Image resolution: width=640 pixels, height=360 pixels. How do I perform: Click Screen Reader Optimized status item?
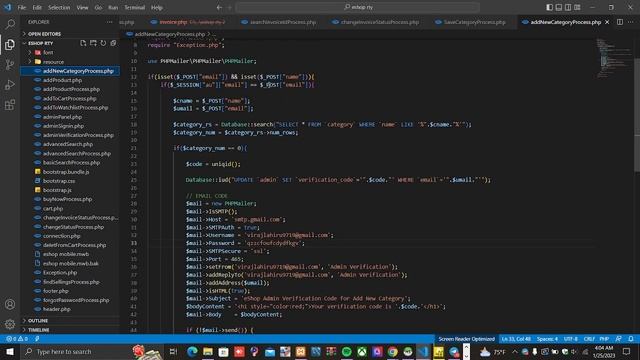467,339
